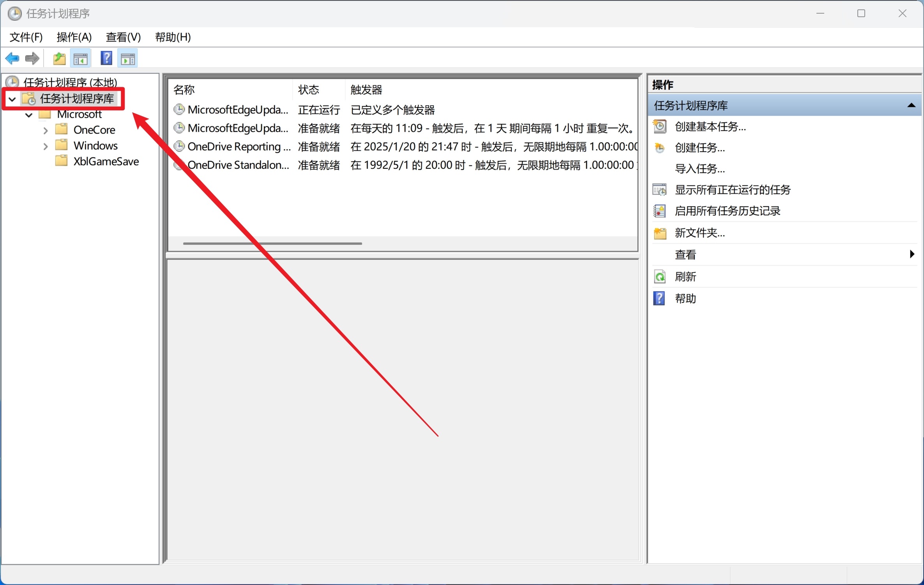The image size is (924, 585).
Task: Click the Windows folder icon in tree
Action: [62, 145]
